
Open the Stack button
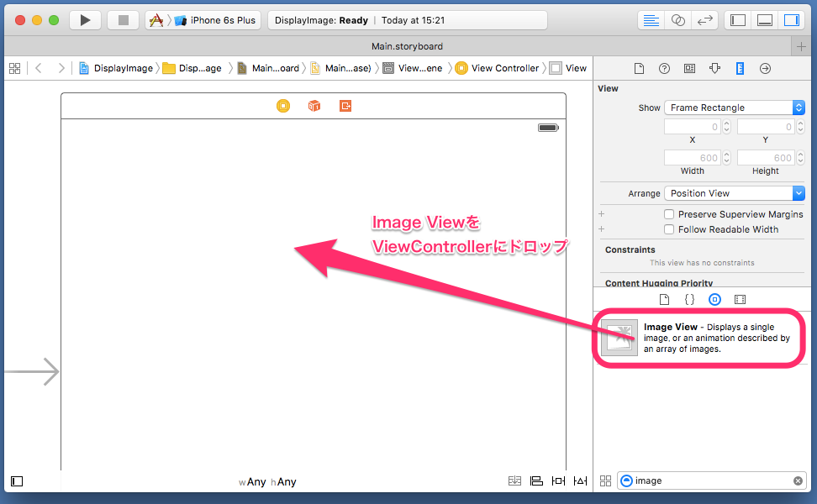coord(514,480)
